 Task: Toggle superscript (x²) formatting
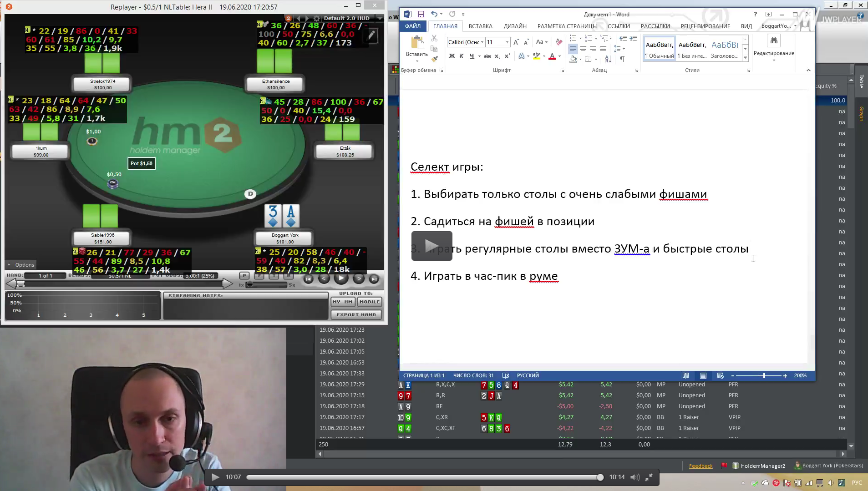(508, 56)
